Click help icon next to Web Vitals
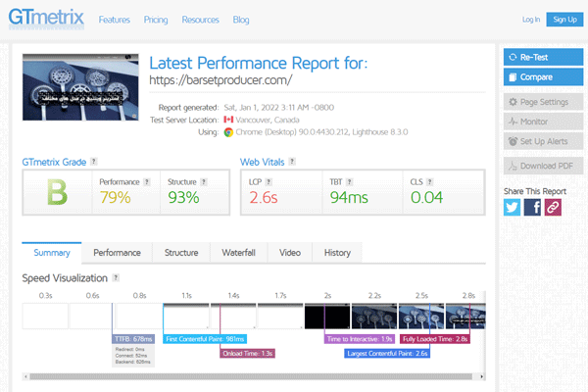588x392 pixels. tap(293, 161)
